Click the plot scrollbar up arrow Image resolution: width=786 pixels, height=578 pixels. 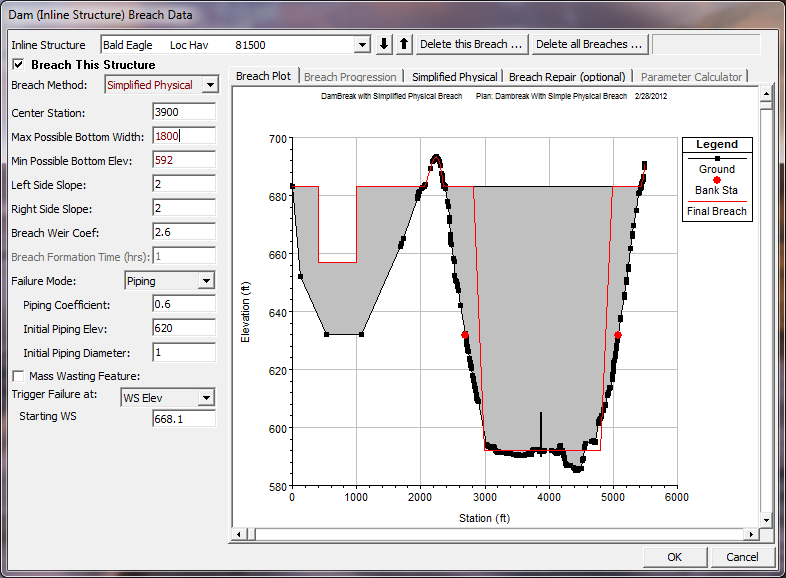point(766,94)
